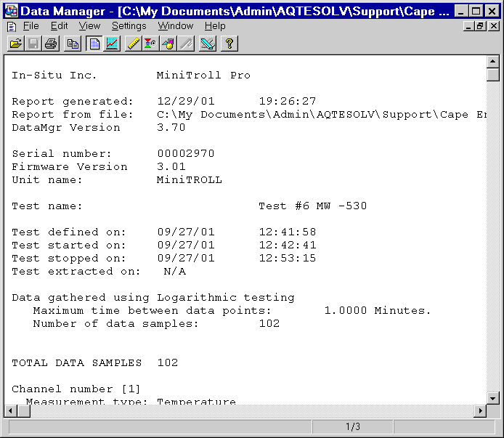Click the 'Channel number [1]' line

(x=76, y=389)
